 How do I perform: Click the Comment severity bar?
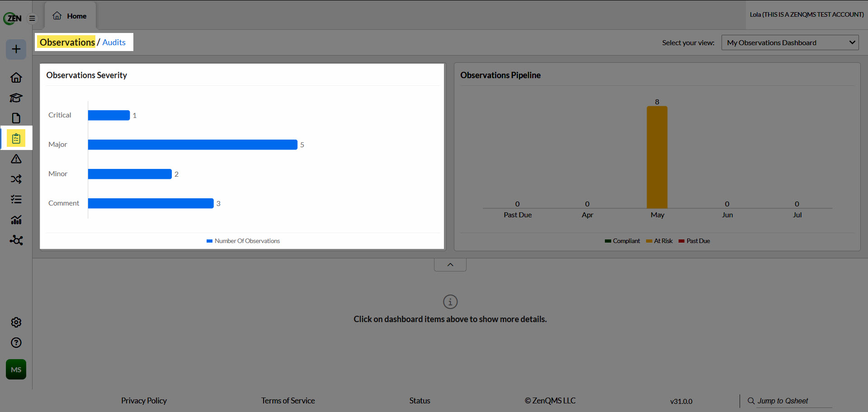coord(151,204)
